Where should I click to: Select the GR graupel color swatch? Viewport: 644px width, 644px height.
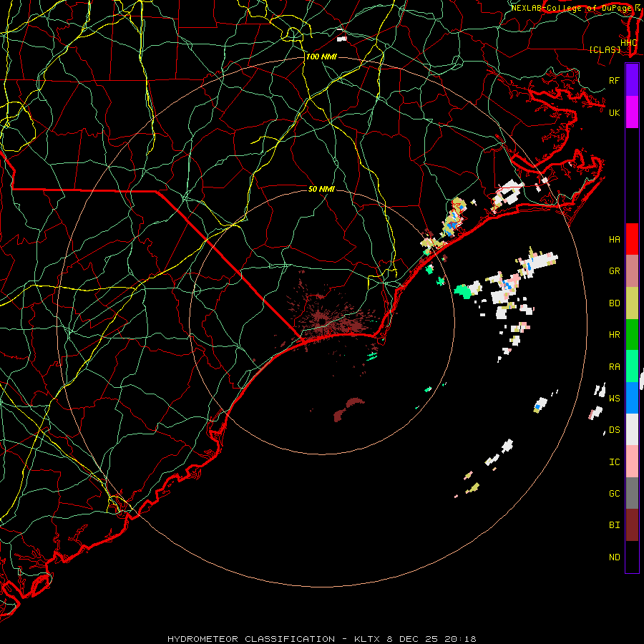632,271
